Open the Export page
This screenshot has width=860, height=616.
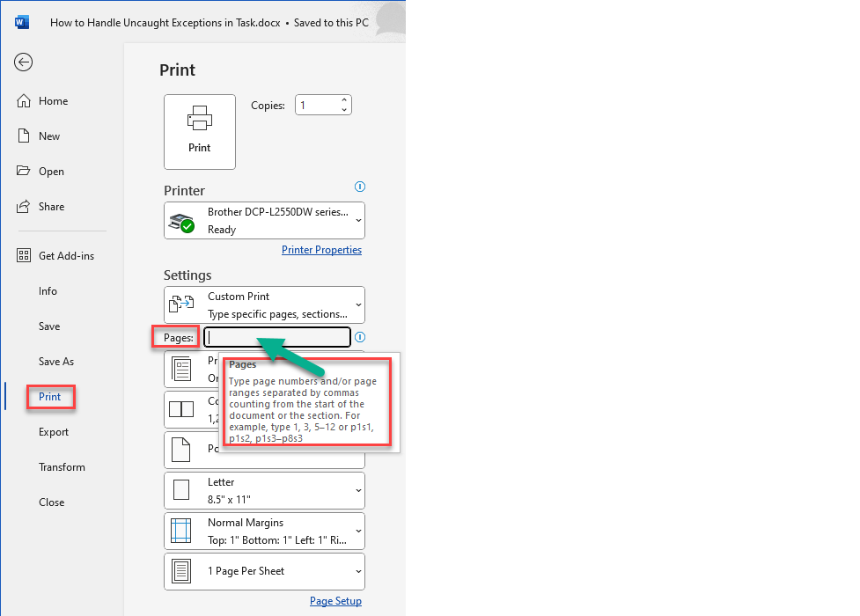coord(53,432)
